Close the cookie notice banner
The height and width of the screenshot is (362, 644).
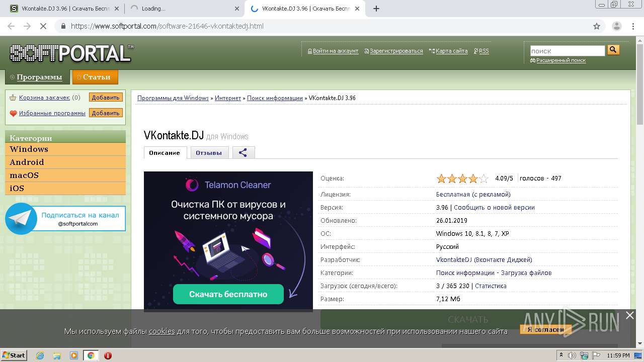[x=629, y=315]
